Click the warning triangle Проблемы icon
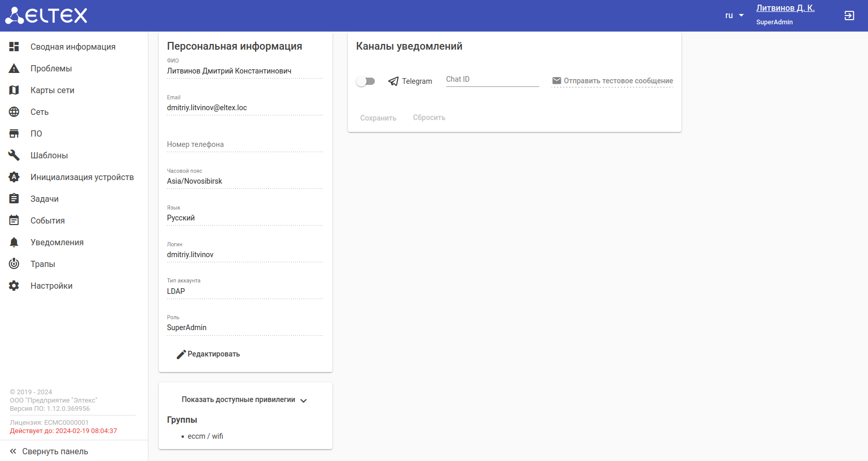This screenshot has height=461, width=868. tap(14, 68)
